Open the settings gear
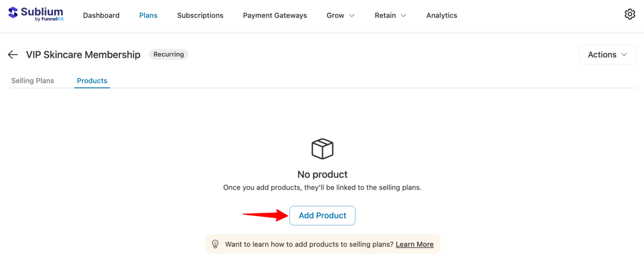644x274 pixels. pos(630,15)
